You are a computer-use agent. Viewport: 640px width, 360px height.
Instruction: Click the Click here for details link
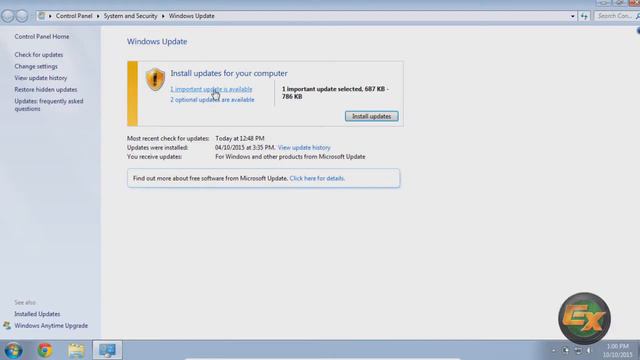317,178
